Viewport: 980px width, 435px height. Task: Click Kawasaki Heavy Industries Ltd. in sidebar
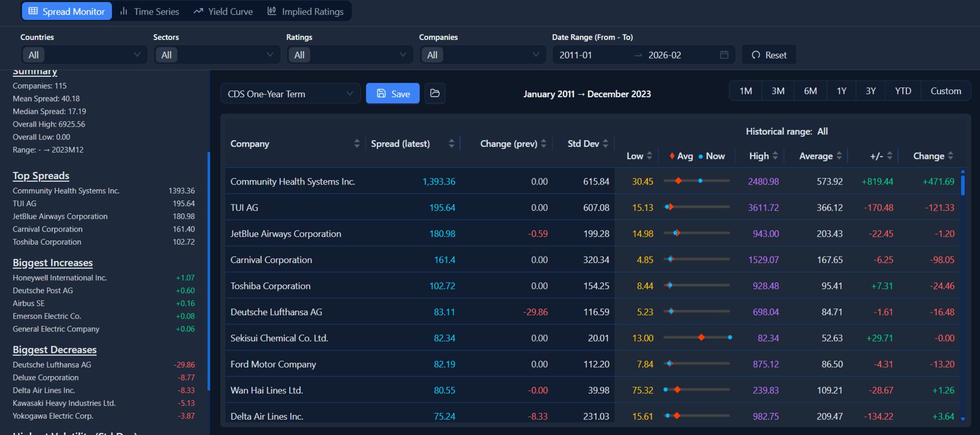[64, 403]
